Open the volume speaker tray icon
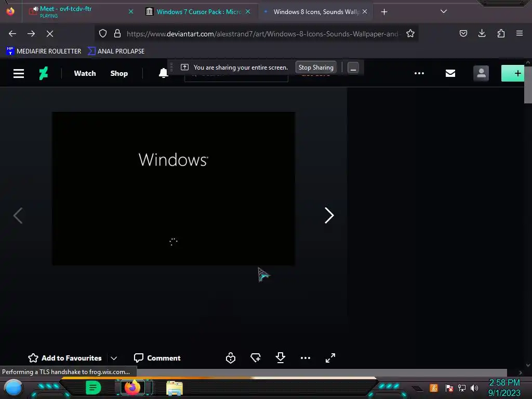 [x=474, y=388]
